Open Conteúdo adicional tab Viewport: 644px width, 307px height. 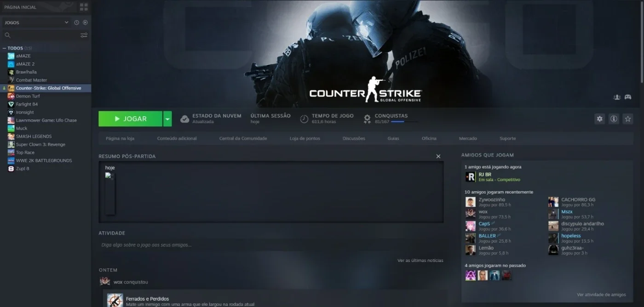pyautogui.click(x=177, y=138)
